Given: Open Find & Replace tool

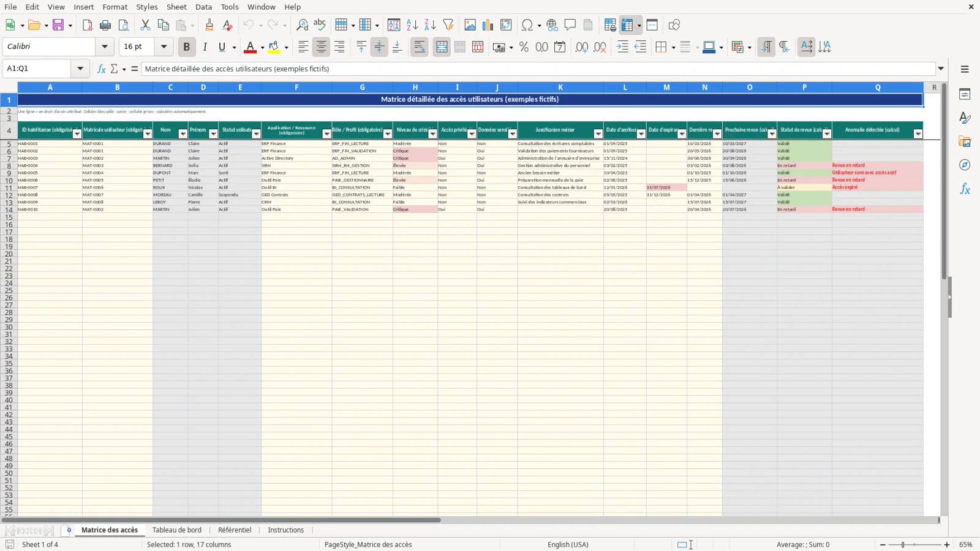Looking at the screenshot, I should (x=302, y=25).
